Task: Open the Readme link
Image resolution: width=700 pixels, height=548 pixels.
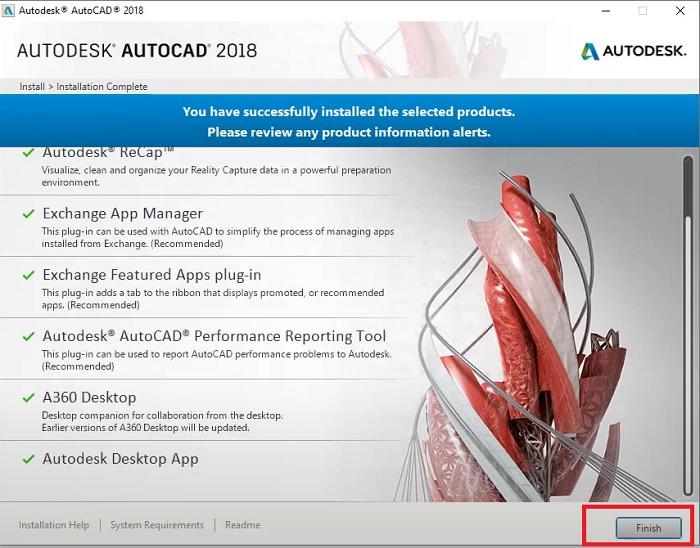Action: 242,525
